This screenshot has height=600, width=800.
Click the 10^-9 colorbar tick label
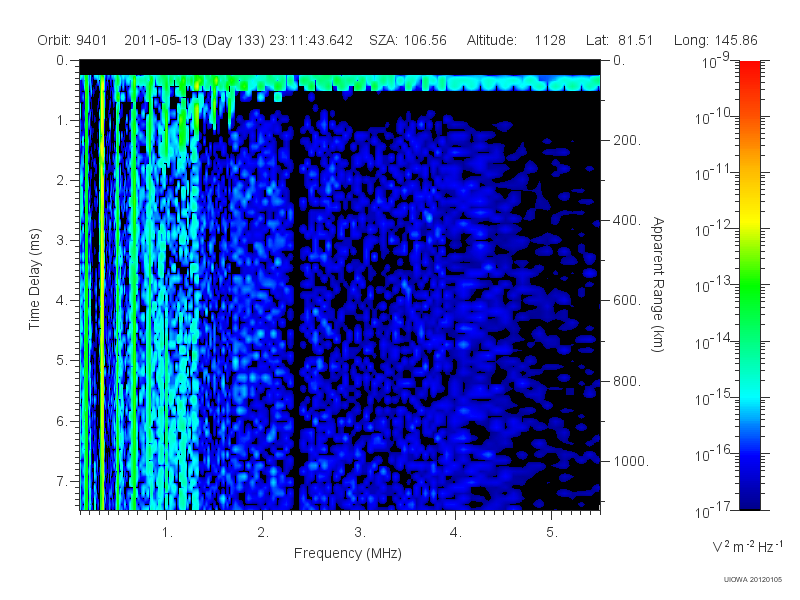click(715, 61)
